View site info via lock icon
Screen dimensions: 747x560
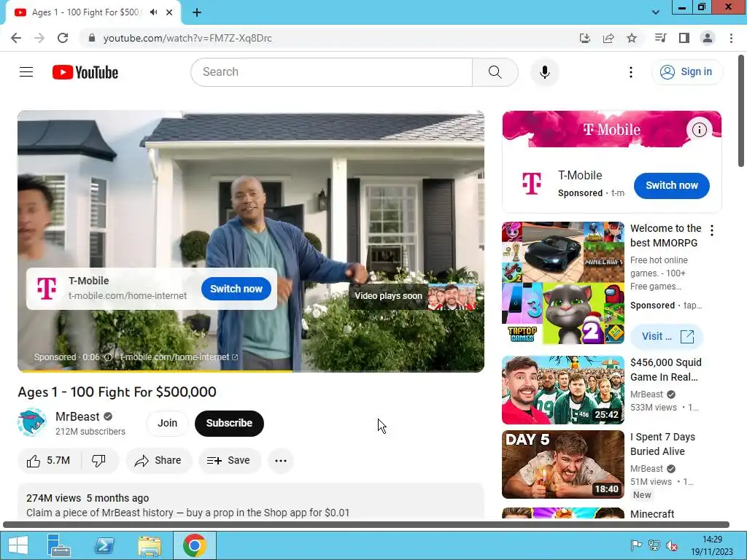click(x=92, y=38)
